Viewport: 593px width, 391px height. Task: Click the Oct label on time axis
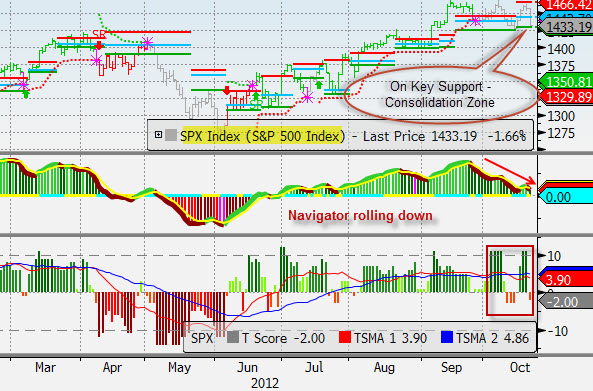click(520, 367)
